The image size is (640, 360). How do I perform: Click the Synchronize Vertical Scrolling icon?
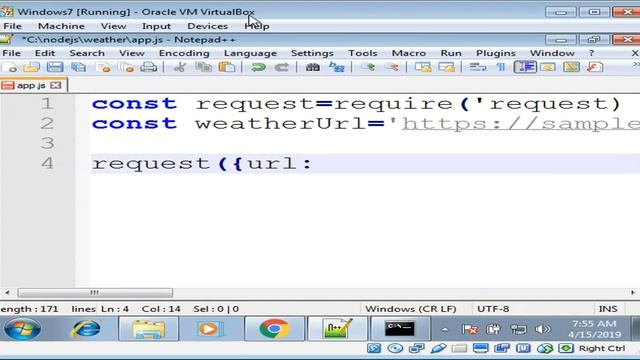tap(423, 67)
